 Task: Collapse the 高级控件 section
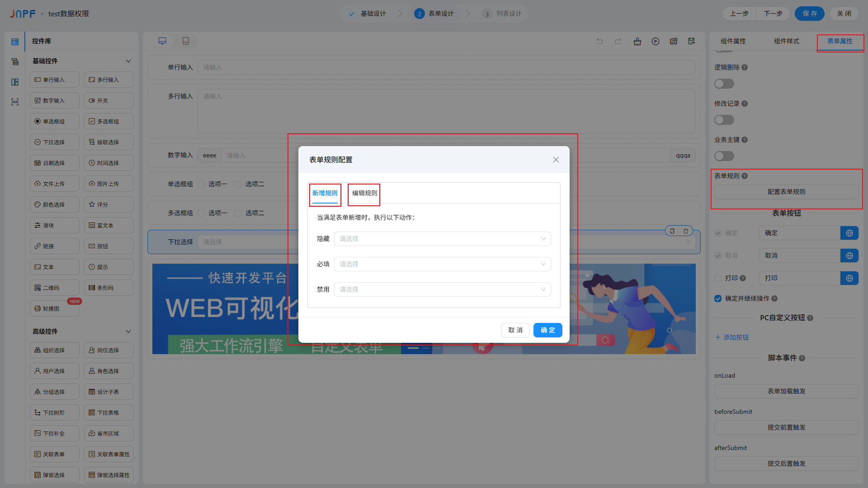point(128,331)
